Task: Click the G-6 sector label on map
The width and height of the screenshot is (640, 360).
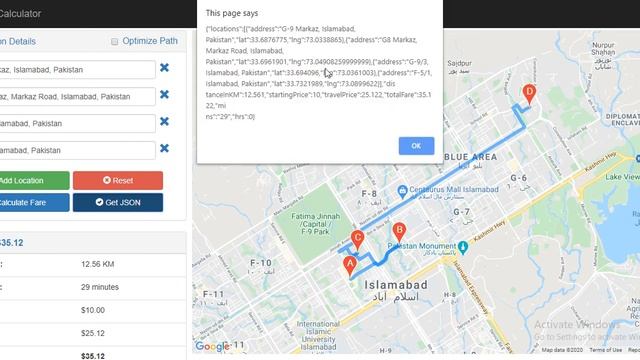Action: coord(518,178)
